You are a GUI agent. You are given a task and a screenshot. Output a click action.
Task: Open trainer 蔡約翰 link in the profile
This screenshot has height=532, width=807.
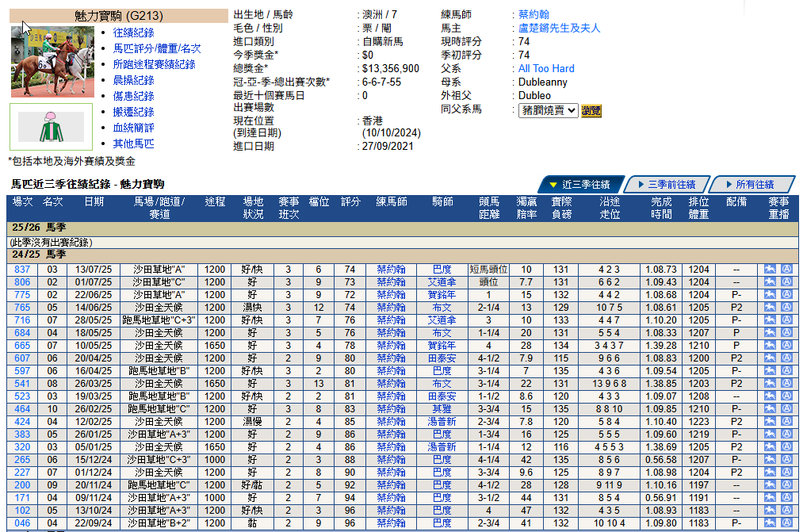(534, 14)
